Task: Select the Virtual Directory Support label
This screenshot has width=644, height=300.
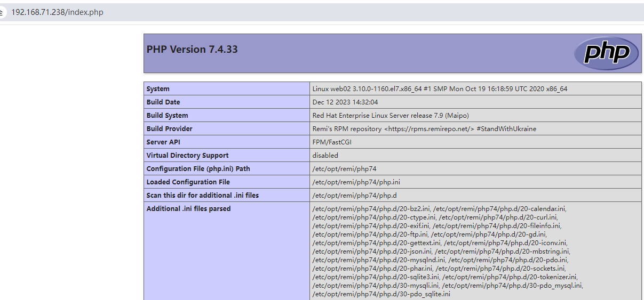Action: (x=187, y=156)
